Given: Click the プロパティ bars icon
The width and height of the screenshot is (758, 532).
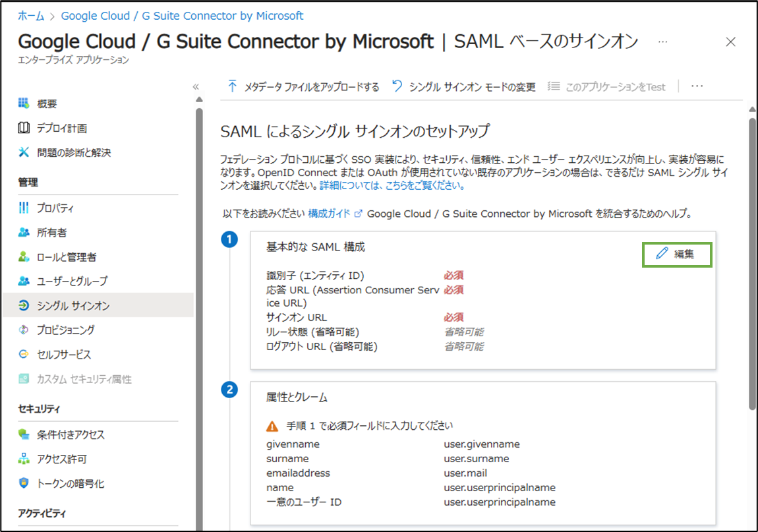Looking at the screenshot, I should coord(24,208).
